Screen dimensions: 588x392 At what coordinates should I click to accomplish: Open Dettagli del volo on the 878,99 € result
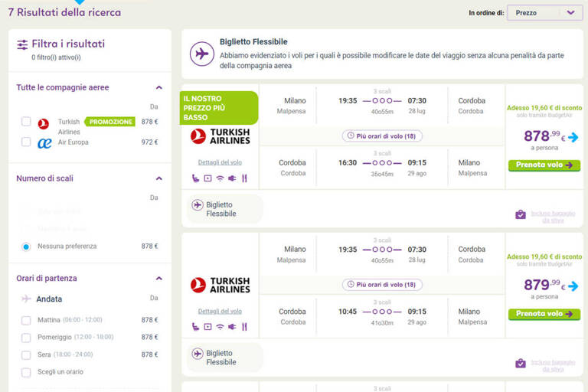tap(220, 162)
